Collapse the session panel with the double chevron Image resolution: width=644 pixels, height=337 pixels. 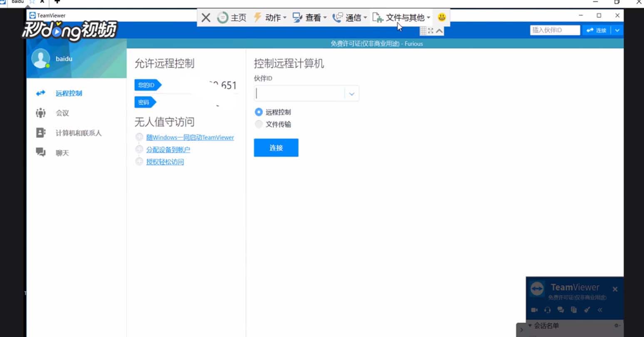point(600,310)
